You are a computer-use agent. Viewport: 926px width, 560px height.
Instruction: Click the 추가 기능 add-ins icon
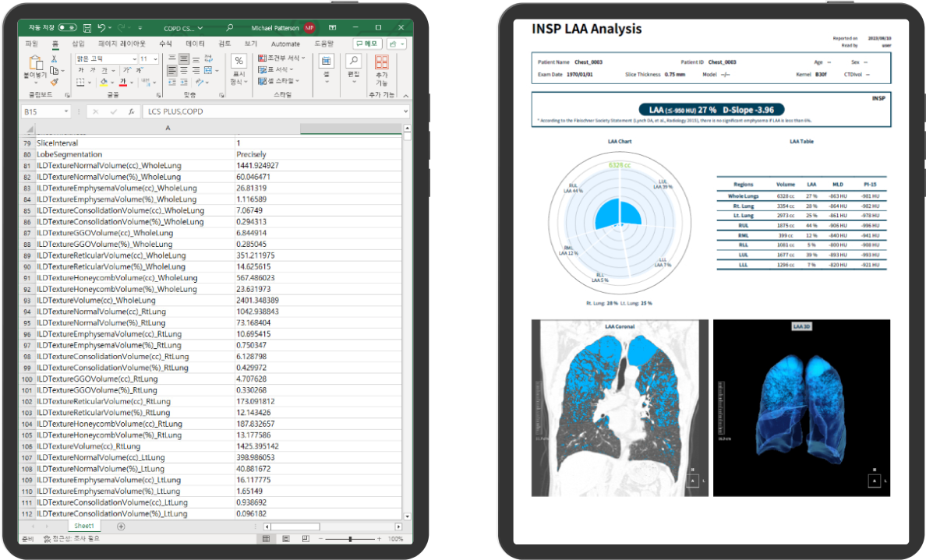tap(382, 62)
